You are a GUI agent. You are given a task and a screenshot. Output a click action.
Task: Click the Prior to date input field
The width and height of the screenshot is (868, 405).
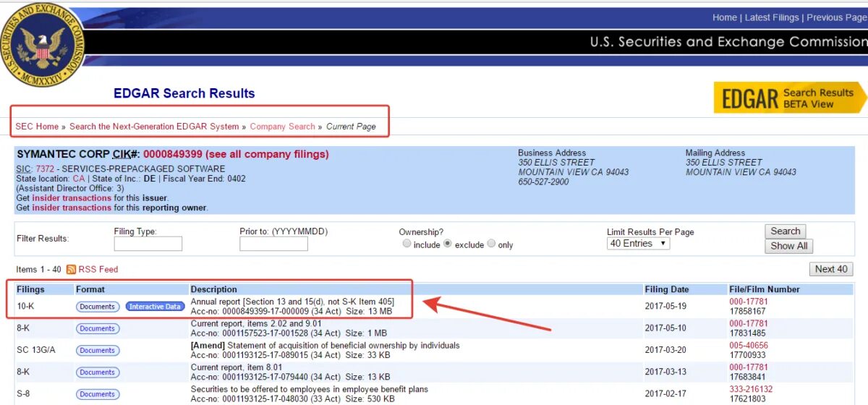click(x=273, y=244)
